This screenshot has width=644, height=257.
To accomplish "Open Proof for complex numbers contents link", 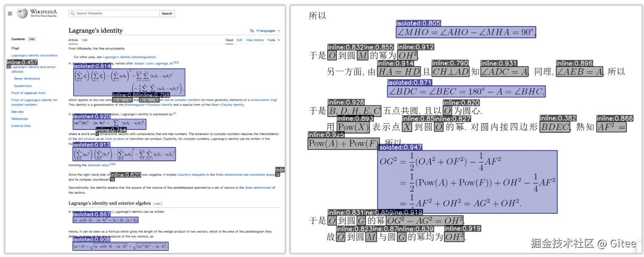I will click(x=34, y=102).
